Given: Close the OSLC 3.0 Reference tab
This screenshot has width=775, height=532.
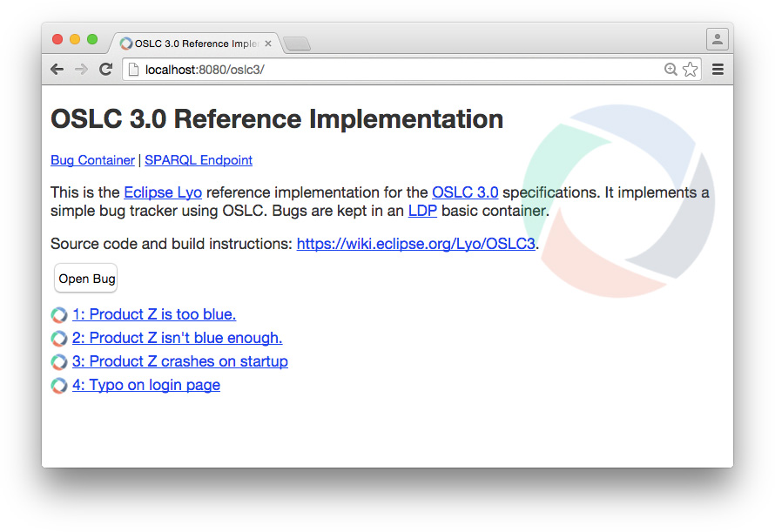Looking at the screenshot, I should [268, 44].
